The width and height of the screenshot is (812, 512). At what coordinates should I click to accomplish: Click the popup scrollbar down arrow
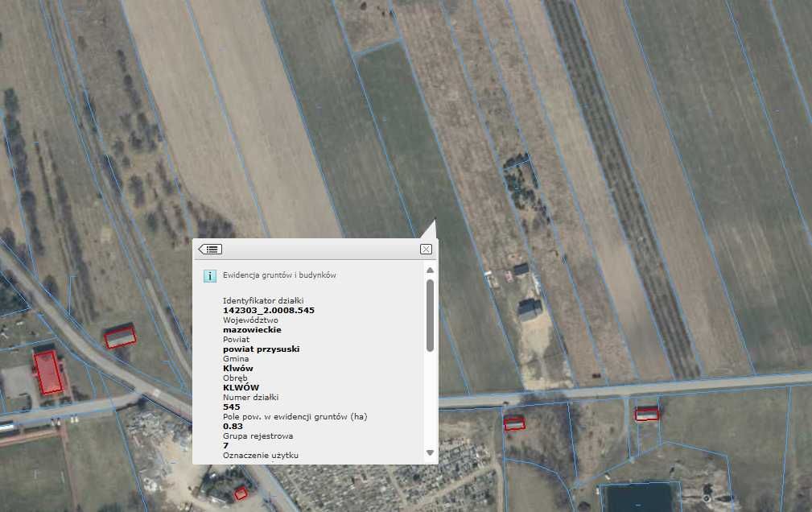click(430, 453)
